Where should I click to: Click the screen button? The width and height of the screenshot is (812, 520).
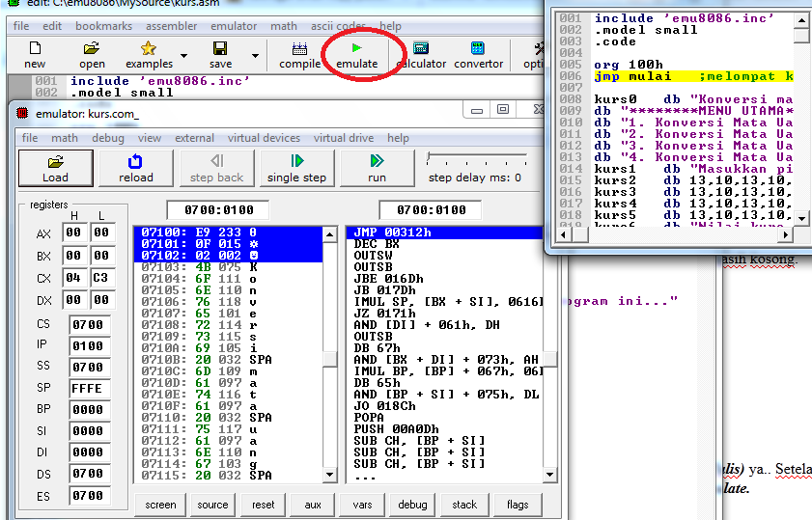[x=160, y=505]
